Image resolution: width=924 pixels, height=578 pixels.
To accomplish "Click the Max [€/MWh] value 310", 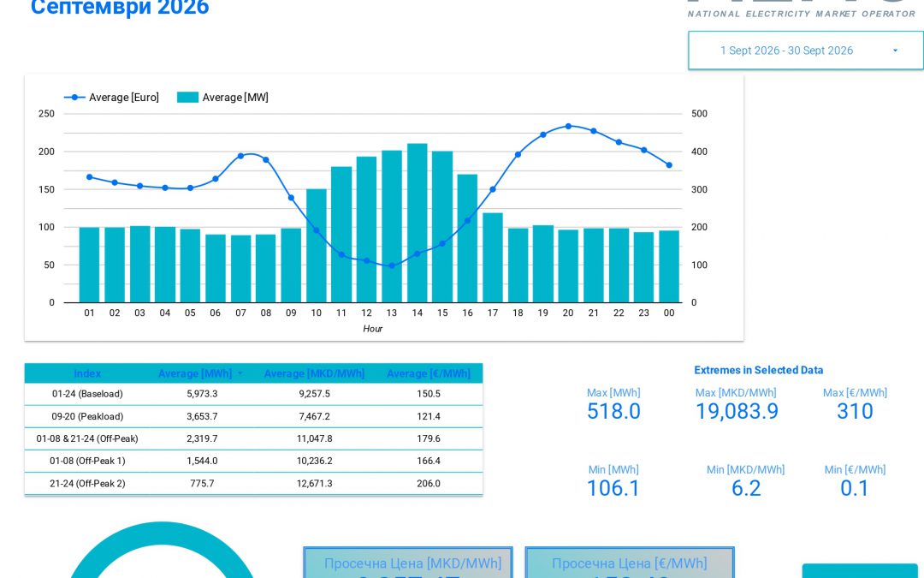I will pos(855,411).
